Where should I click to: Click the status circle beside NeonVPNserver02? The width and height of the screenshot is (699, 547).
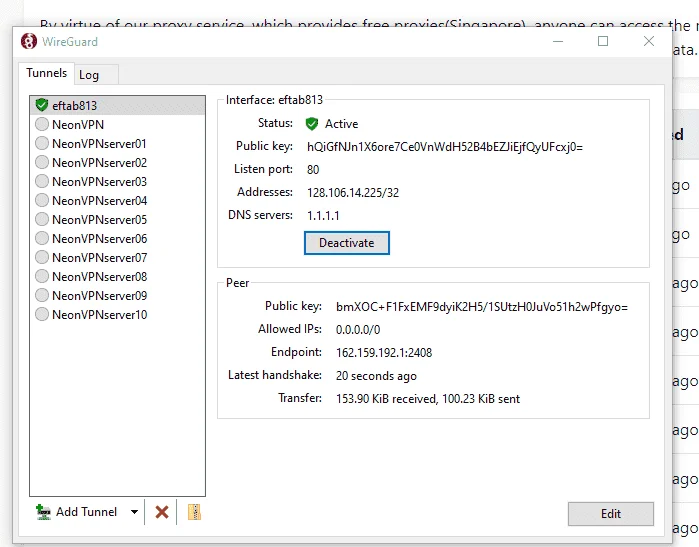coord(42,162)
